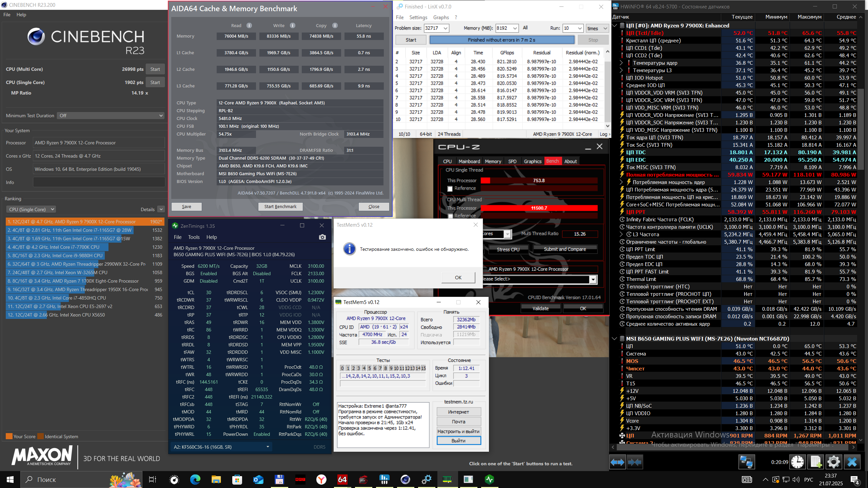Enable Reference checkbox under CPU Multi Thread
The image size is (868, 488).
point(450,216)
